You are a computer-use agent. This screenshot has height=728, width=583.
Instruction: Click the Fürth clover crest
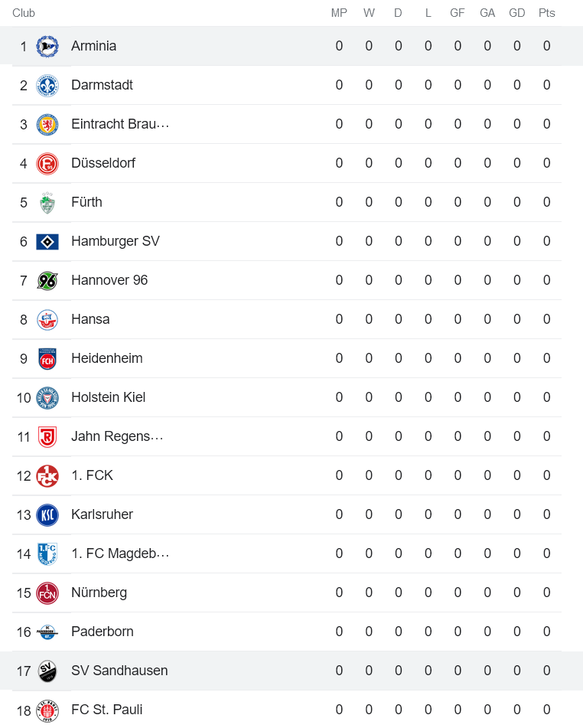(x=48, y=202)
